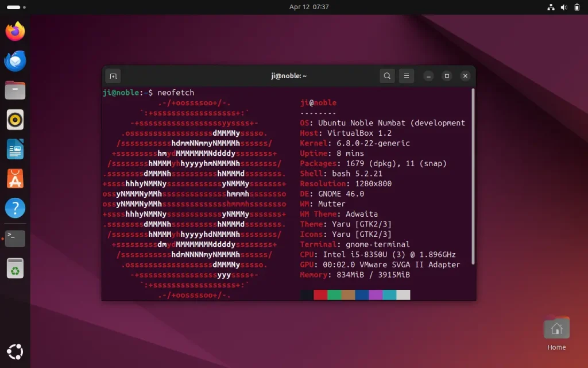This screenshot has width=588, height=368.
Task: Click the Terminal dock icon
Action: point(15,239)
